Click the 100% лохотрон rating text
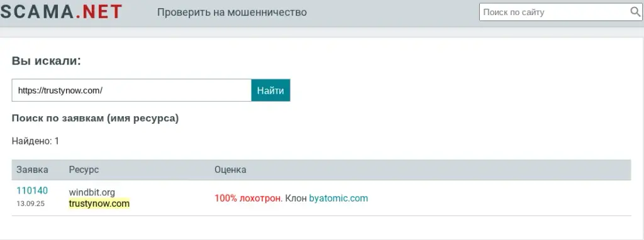 [248, 199]
